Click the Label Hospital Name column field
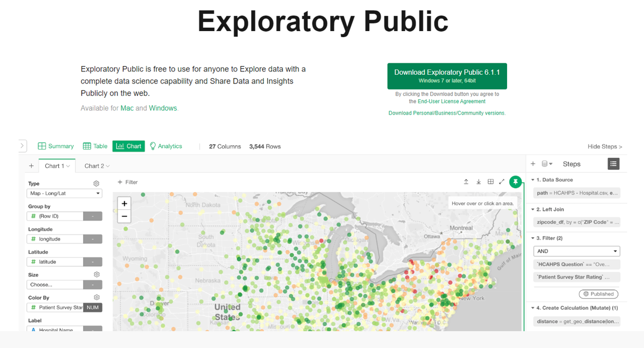Screen dimensions: 644x348 pos(55,329)
